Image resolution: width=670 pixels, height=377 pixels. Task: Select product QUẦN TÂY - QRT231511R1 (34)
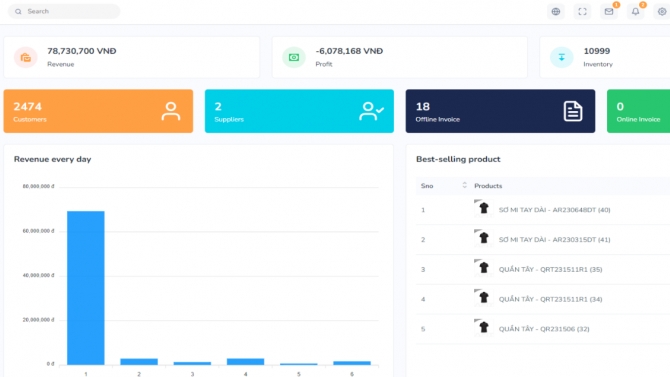550,299
